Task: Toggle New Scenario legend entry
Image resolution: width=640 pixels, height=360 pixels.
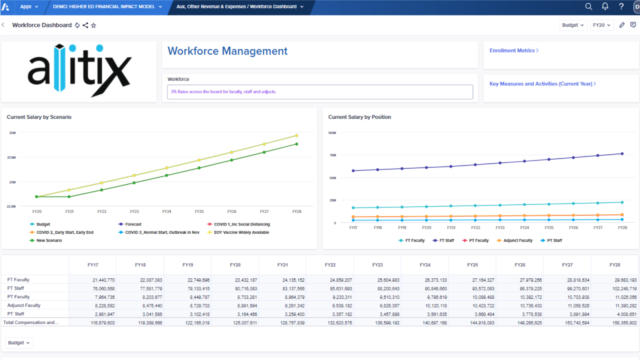Action: [x=46, y=241]
